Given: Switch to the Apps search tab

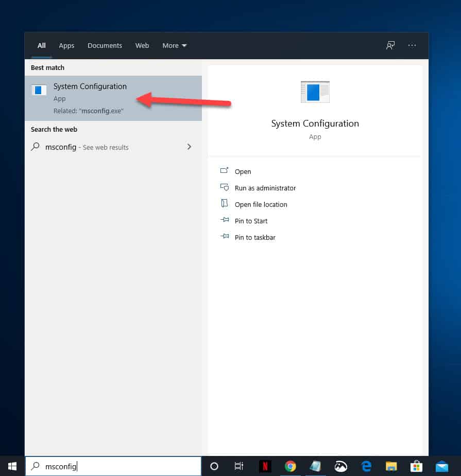Looking at the screenshot, I should tap(66, 45).
